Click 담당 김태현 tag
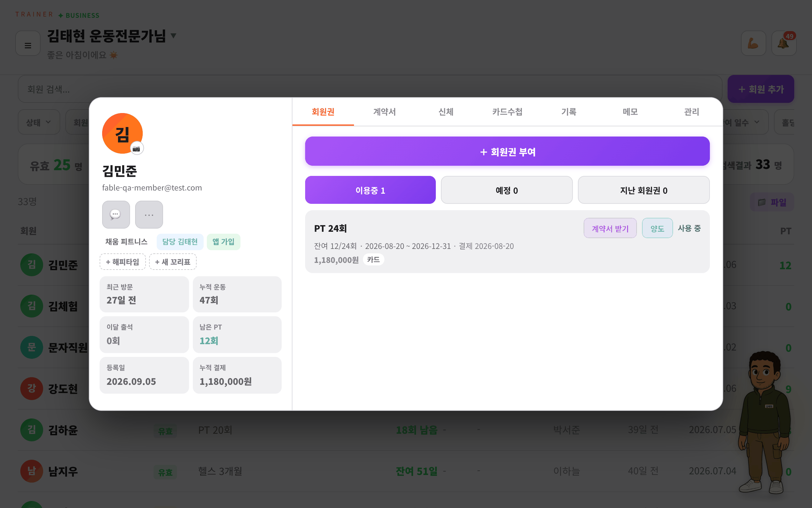812x508 pixels. click(x=180, y=242)
